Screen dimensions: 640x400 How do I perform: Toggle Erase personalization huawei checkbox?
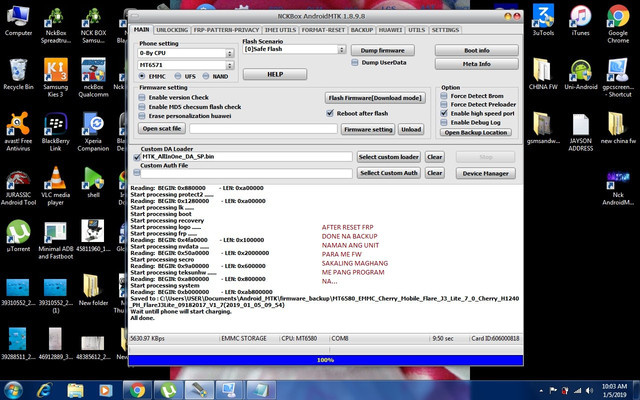tap(142, 116)
